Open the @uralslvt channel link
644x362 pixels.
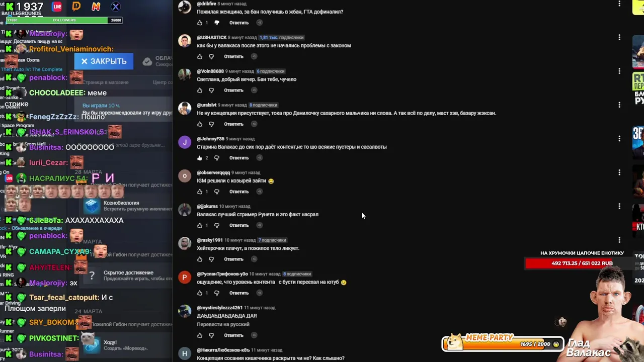coord(206,105)
